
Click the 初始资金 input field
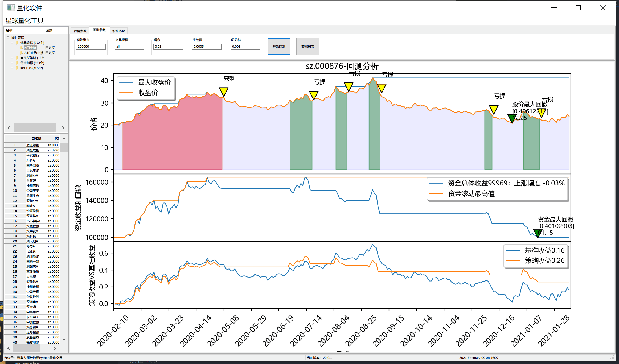(91, 47)
